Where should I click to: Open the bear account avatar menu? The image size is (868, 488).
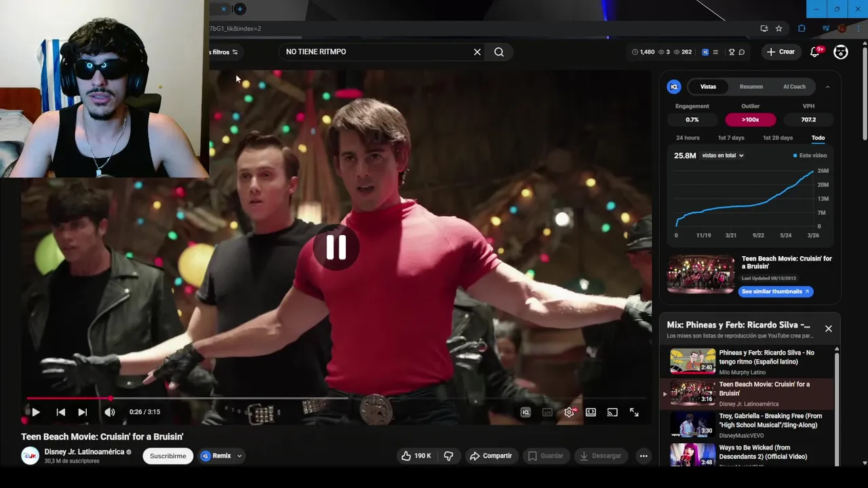pyautogui.click(x=841, y=52)
